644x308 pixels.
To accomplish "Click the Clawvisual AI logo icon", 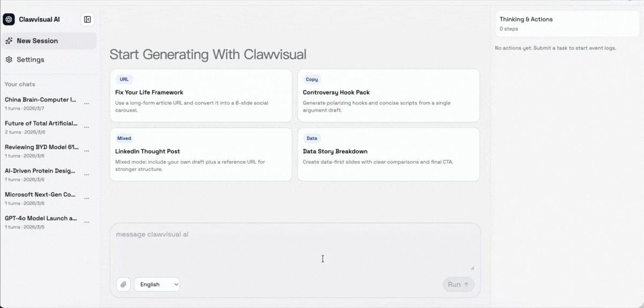I will 9,19.
